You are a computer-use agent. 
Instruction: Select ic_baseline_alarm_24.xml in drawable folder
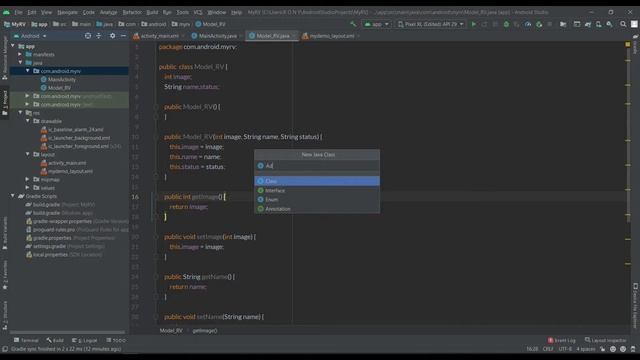point(76,129)
